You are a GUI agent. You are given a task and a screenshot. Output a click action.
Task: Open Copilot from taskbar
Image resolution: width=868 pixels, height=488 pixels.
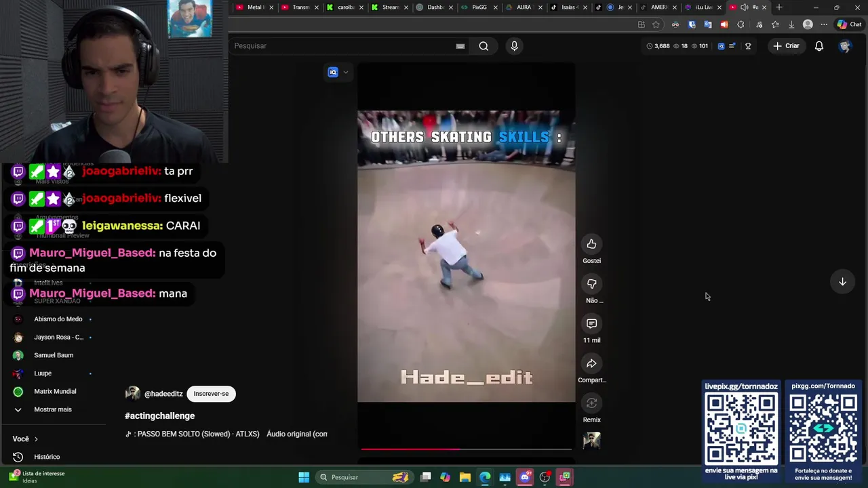(445, 477)
